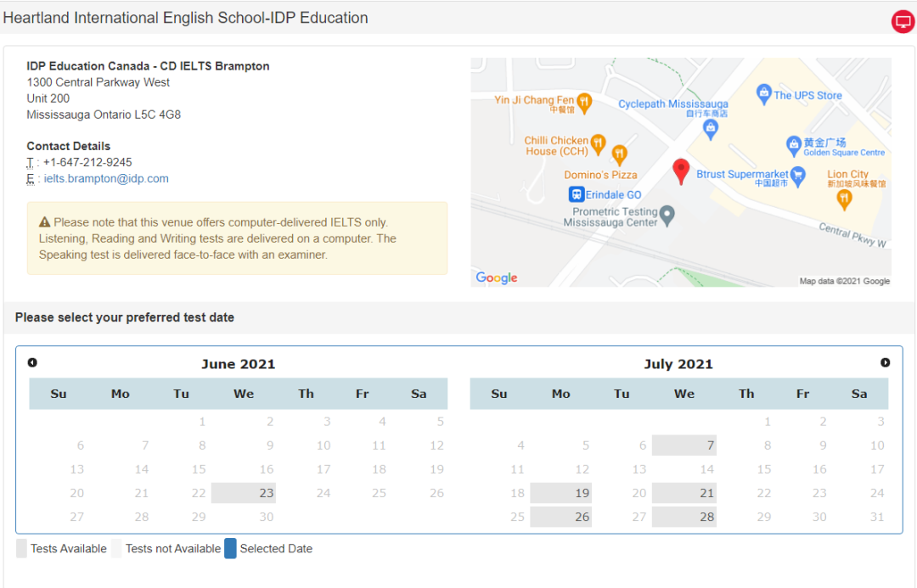This screenshot has width=917, height=588.
Task: Click the Heartland International English School title
Action: [x=185, y=18]
